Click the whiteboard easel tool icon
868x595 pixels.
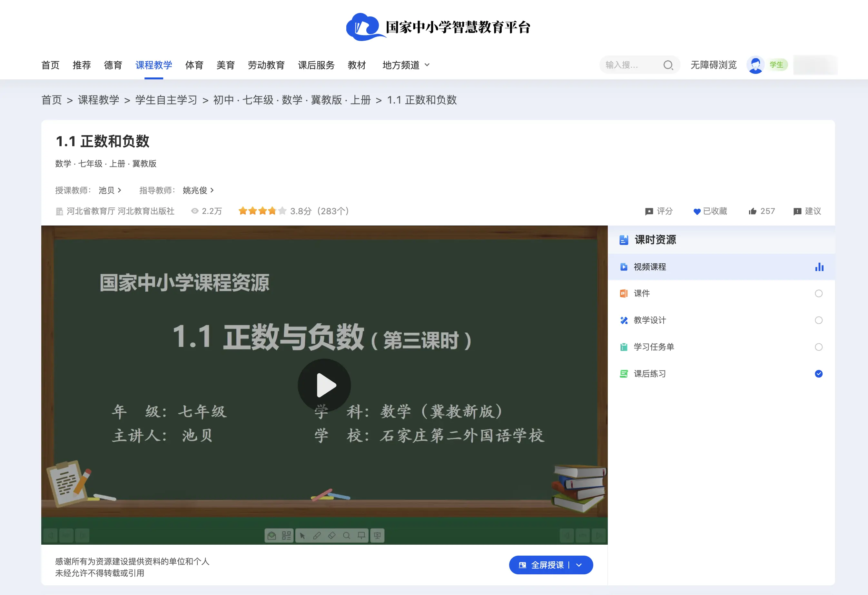(x=361, y=536)
